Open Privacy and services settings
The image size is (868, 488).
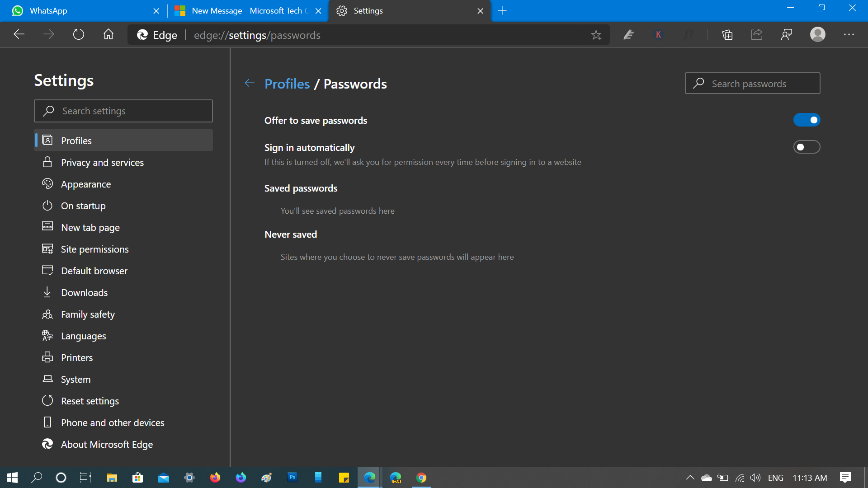pos(102,162)
